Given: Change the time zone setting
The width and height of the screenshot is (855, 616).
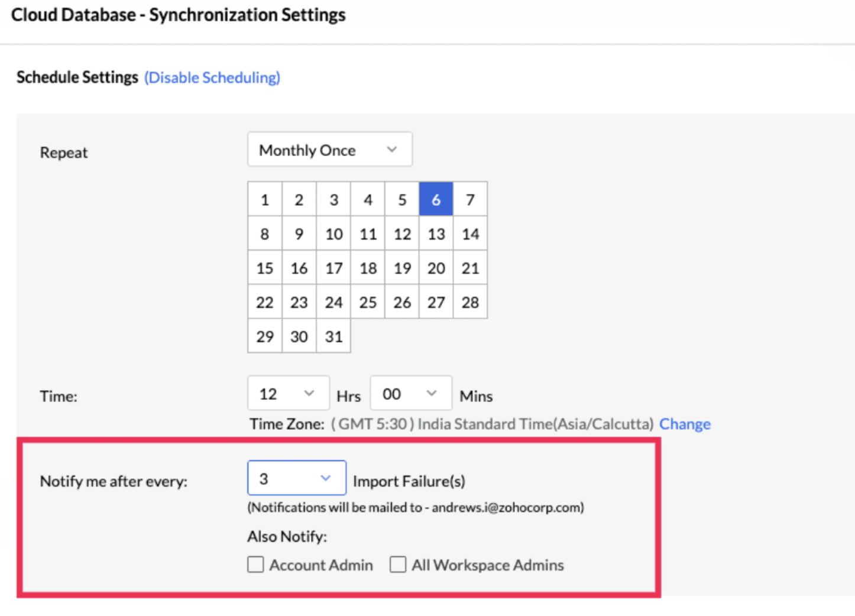Looking at the screenshot, I should click(x=685, y=424).
